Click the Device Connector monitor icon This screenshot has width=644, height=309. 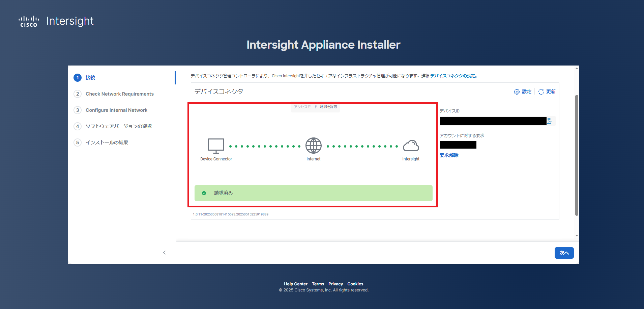tap(216, 146)
